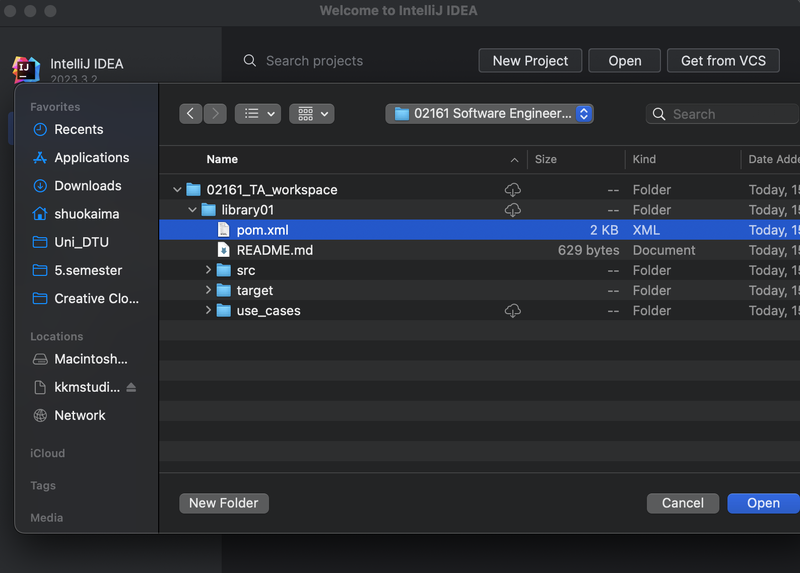This screenshot has width=800, height=573.
Task: Click the 629 bytes size cell
Action: click(x=588, y=250)
